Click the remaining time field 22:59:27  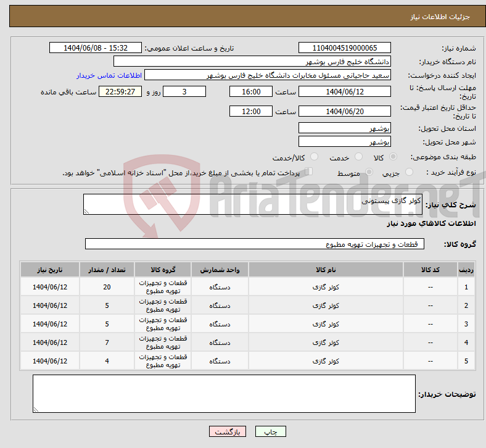[x=120, y=91]
